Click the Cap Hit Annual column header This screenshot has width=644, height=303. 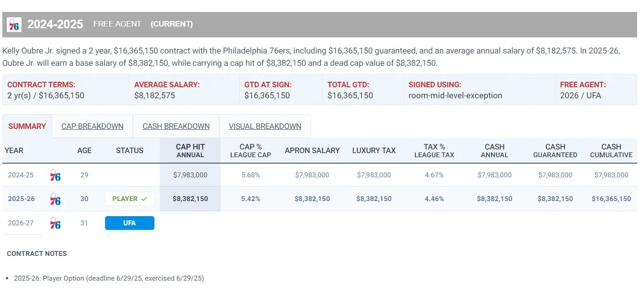pos(190,150)
